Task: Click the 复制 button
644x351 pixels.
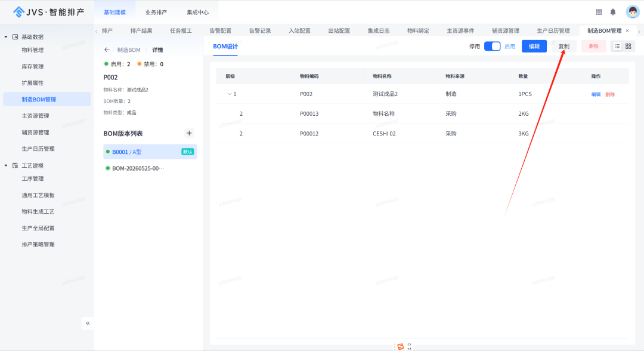Action: pos(564,47)
